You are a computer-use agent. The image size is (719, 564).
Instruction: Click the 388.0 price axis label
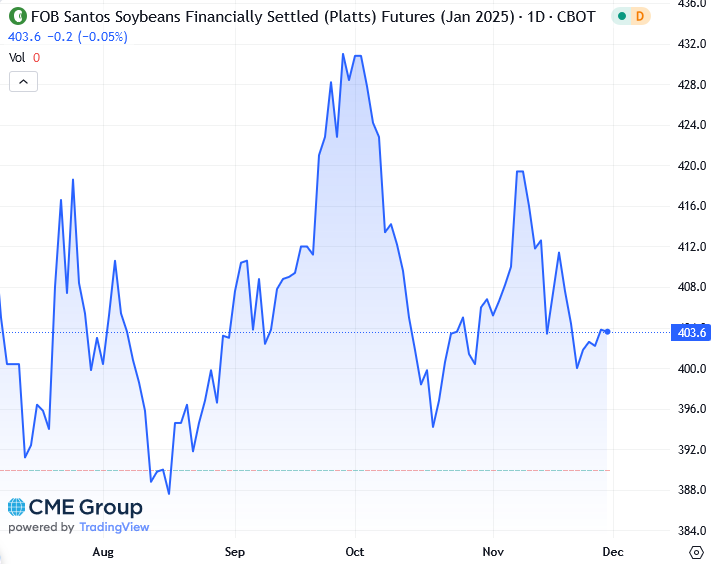click(692, 490)
